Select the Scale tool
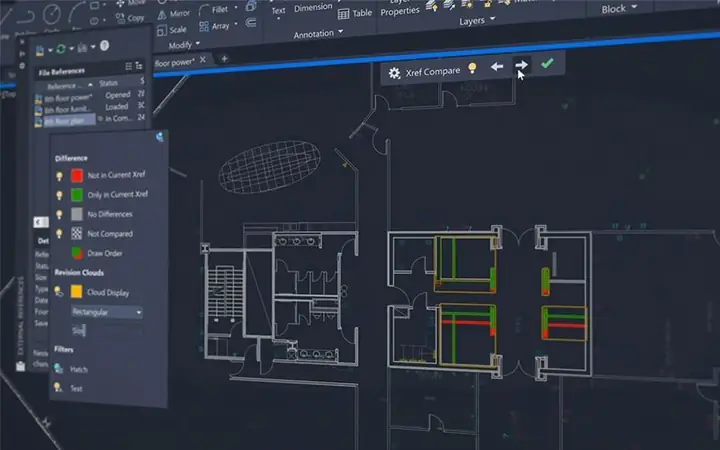 (x=172, y=30)
